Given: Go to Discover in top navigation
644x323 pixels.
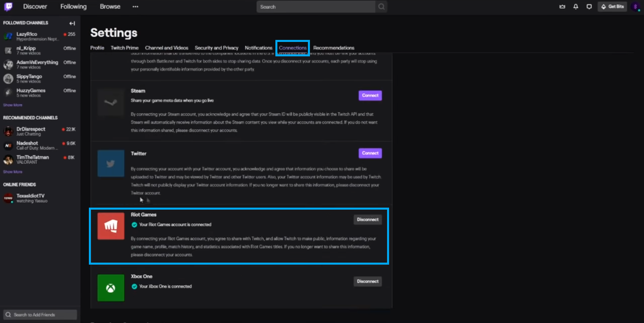Looking at the screenshot, I should click(35, 6).
